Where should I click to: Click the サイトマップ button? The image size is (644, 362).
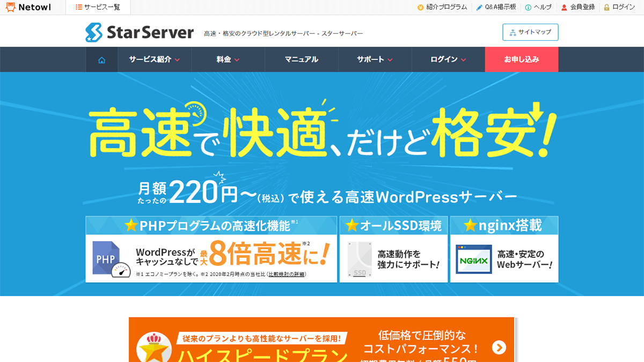pyautogui.click(x=530, y=32)
